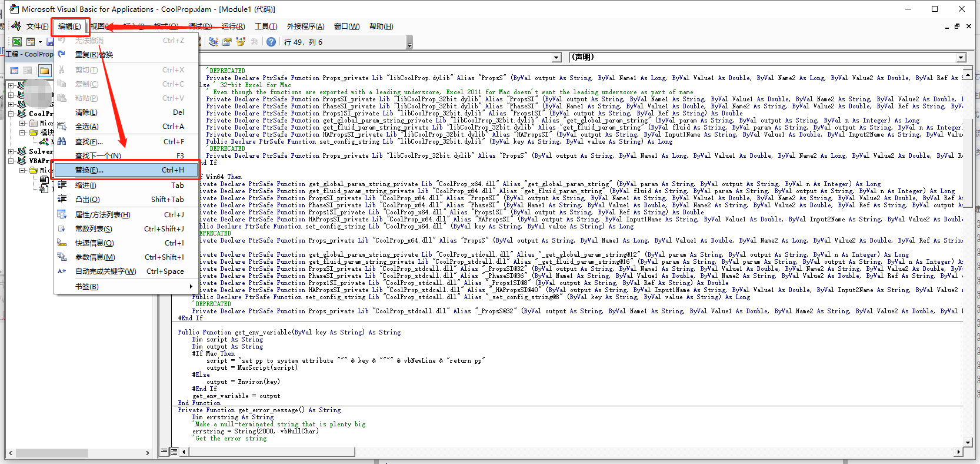Click the code window scroll-down arrow

968,442
